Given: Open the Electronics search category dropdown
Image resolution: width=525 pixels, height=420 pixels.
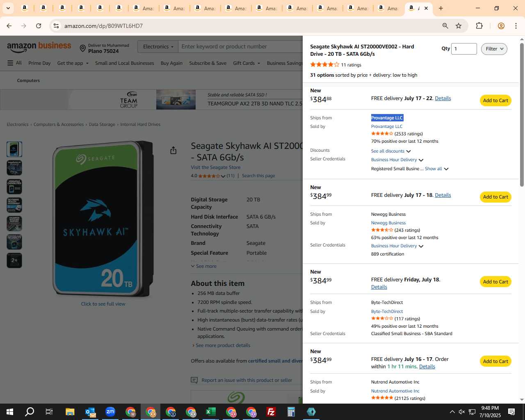Looking at the screenshot, I should pos(157,47).
